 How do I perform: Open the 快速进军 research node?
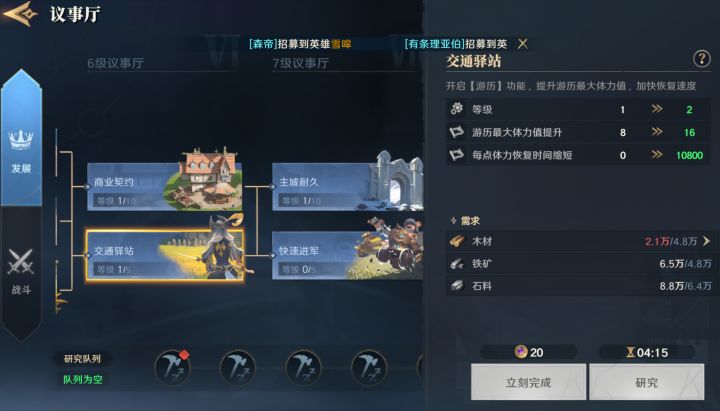pyautogui.click(x=348, y=255)
